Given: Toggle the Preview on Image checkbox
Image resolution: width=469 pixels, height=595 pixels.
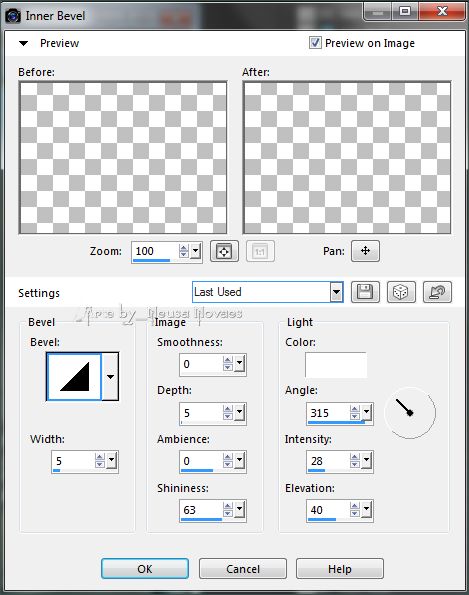Looking at the screenshot, I should pyautogui.click(x=315, y=42).
